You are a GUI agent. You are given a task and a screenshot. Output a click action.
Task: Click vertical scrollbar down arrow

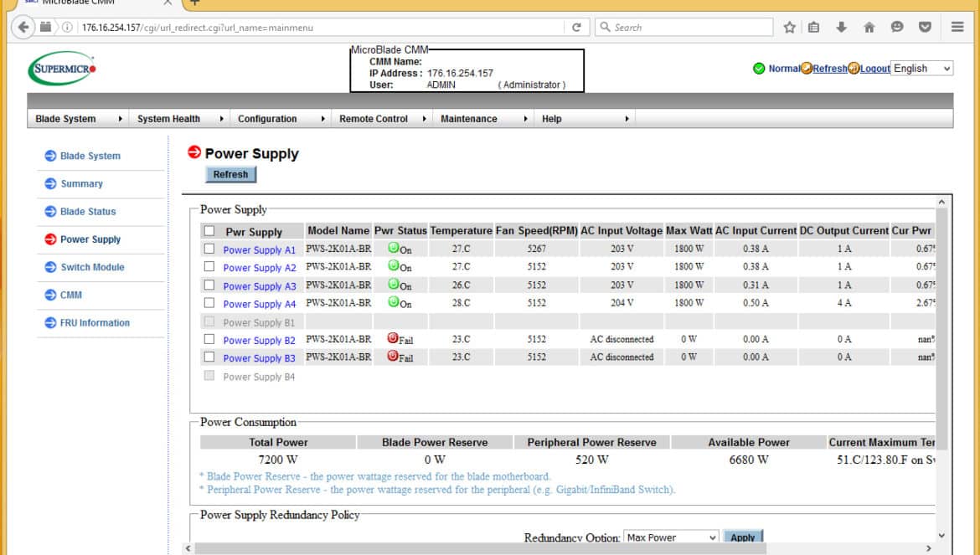tap(941, 535)
